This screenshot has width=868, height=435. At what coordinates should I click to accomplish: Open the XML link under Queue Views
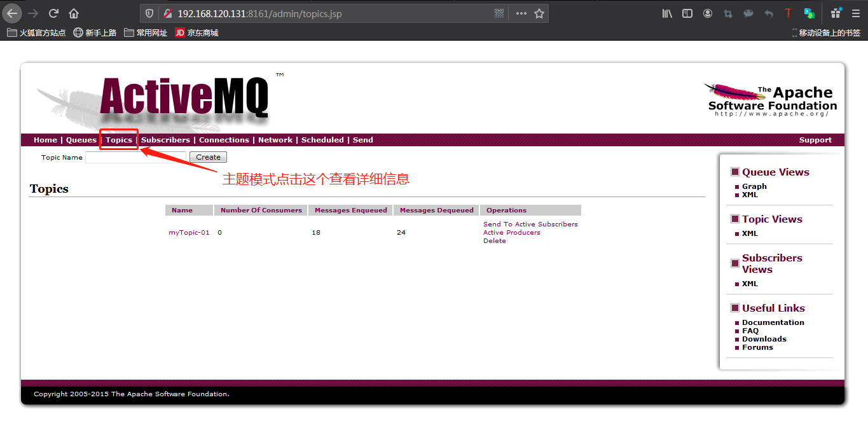coord(750,195)
